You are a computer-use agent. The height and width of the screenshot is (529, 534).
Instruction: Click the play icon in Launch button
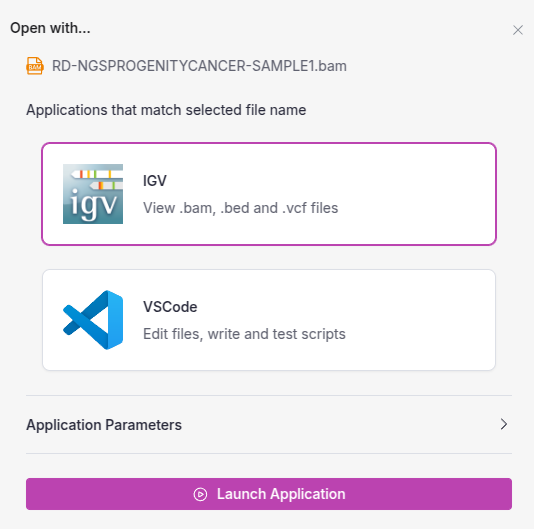click(x=200, y=494)
